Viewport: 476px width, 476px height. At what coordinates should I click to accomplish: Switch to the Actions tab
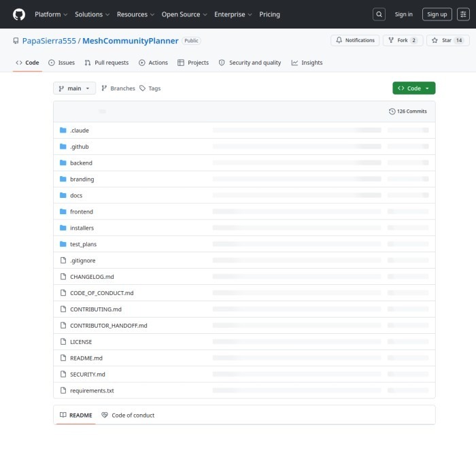pos(153,63)
